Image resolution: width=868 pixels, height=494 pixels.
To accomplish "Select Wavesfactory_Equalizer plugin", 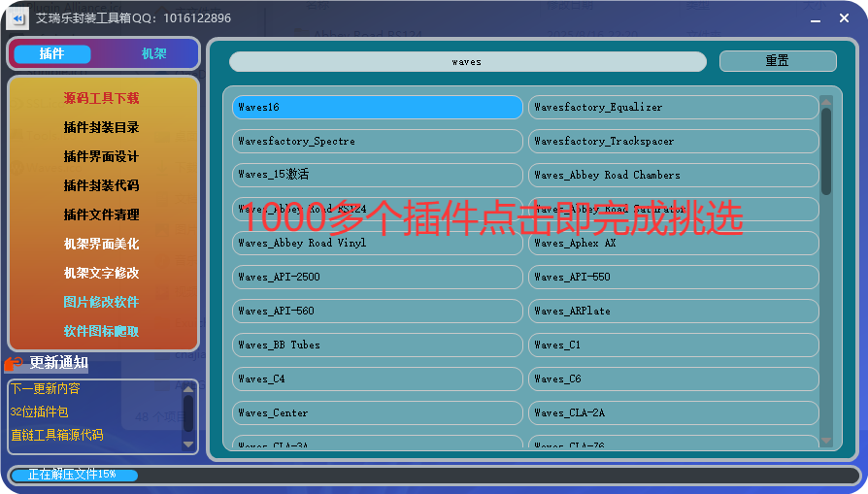I will tap(673, 108).
